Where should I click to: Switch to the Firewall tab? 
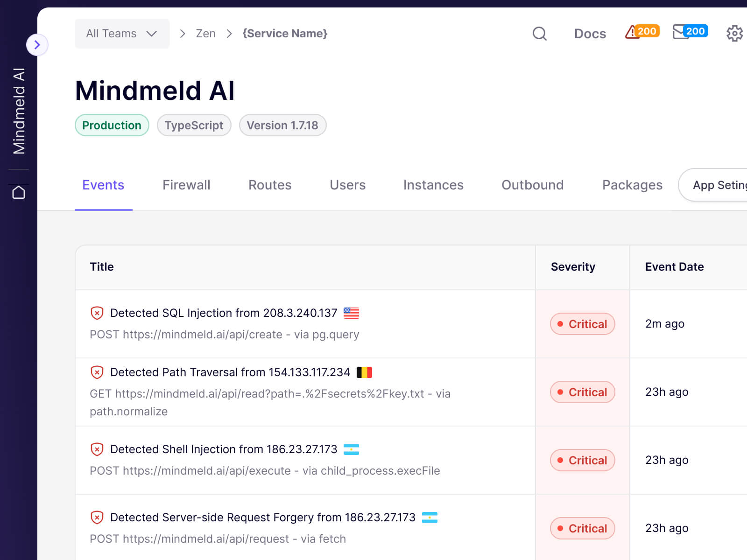pyautogui.click(x=186, y=185)
